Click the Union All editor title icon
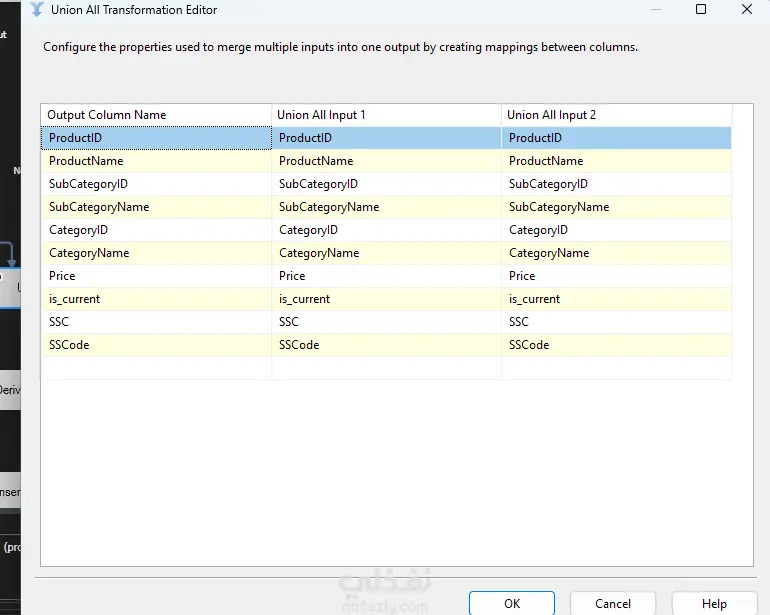This screenshot has height=615, width=770. (x=37, y=9)
